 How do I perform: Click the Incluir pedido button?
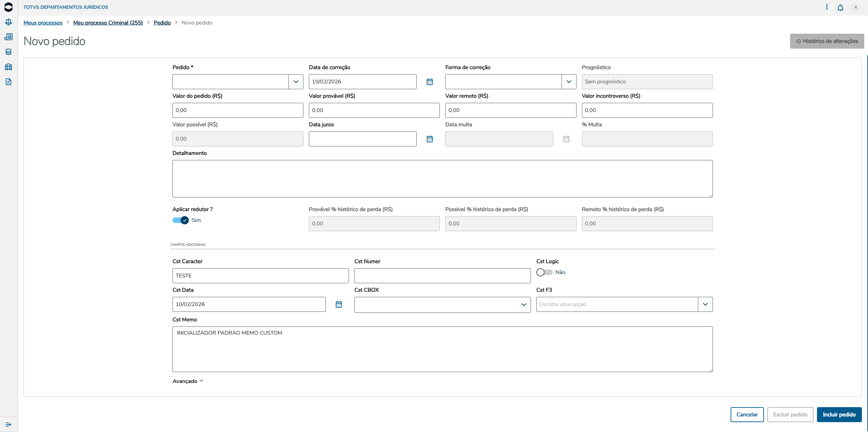(x=839, y=414)
